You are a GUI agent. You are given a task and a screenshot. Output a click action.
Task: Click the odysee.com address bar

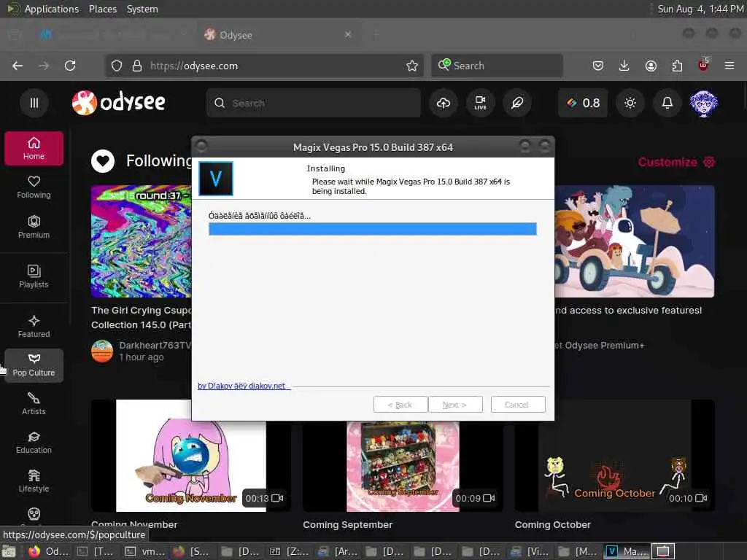click(x=266, y=66)
